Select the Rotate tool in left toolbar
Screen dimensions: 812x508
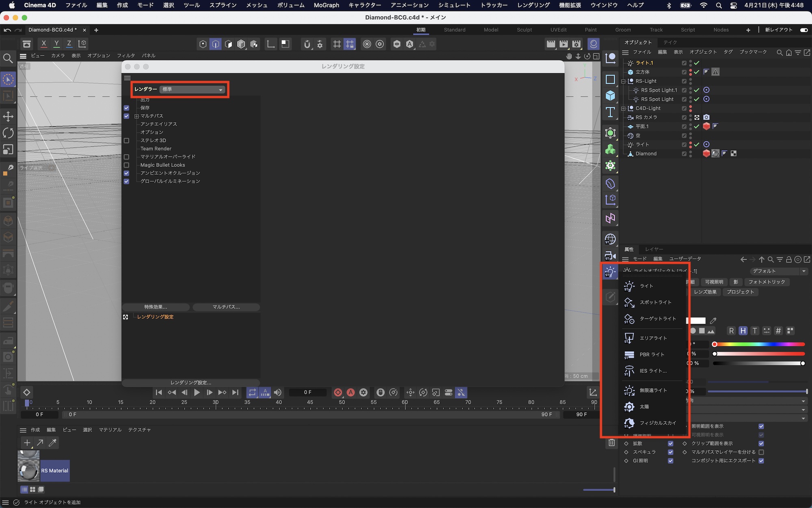pos(8,133)
